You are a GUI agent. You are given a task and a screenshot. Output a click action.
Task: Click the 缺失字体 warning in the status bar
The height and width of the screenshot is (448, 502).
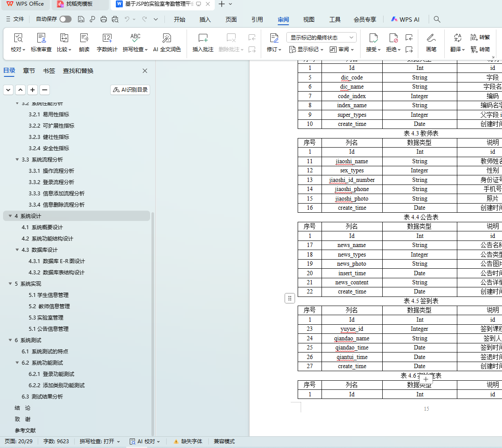click(x=188, y=441)
